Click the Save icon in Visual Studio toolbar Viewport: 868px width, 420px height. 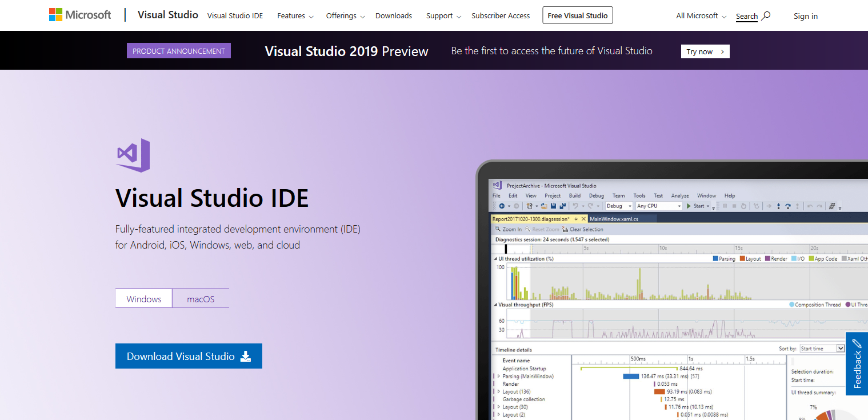(553, 206)
